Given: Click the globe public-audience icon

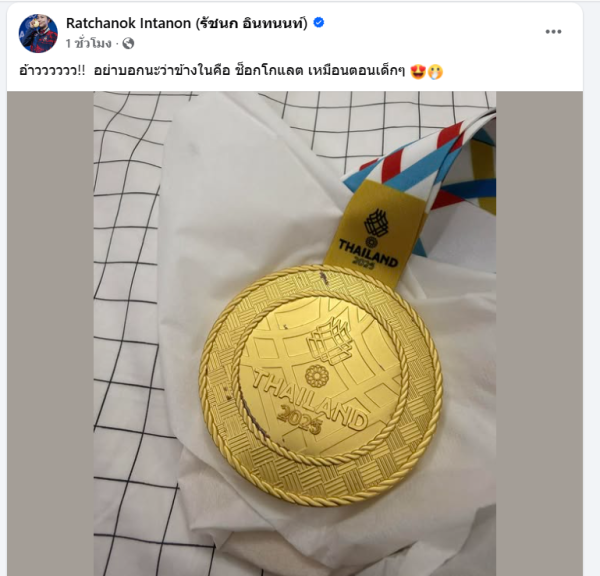Looking at the screenshot, I should pyautogui.click(x=128, y=44).
